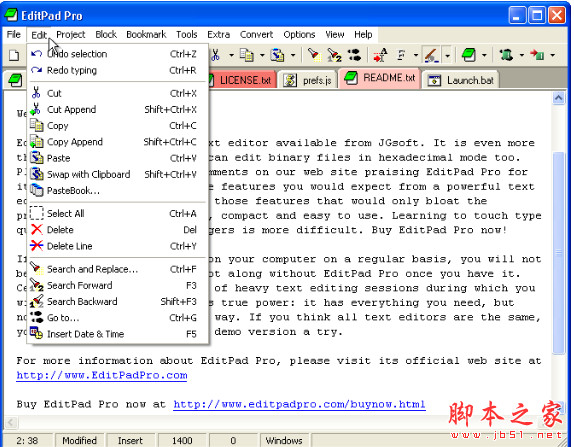Click the New file toolbar icon
Screen dimensions: 574x447
(14, 56)
